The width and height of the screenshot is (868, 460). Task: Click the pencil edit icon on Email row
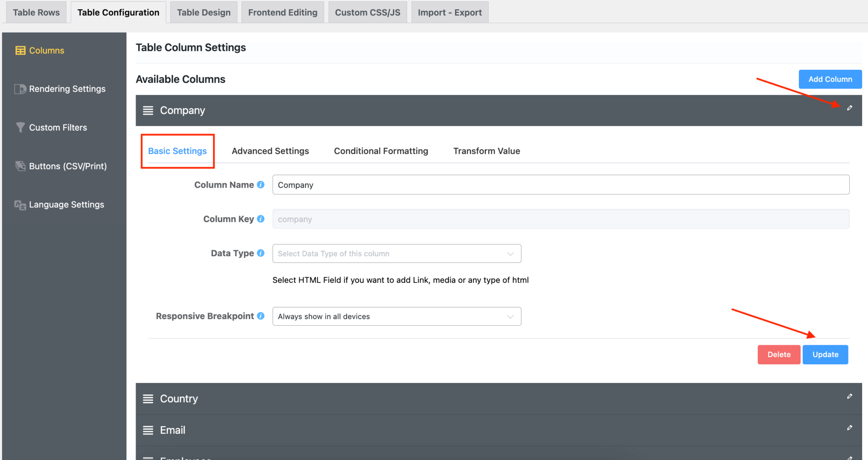coord(850,428)
